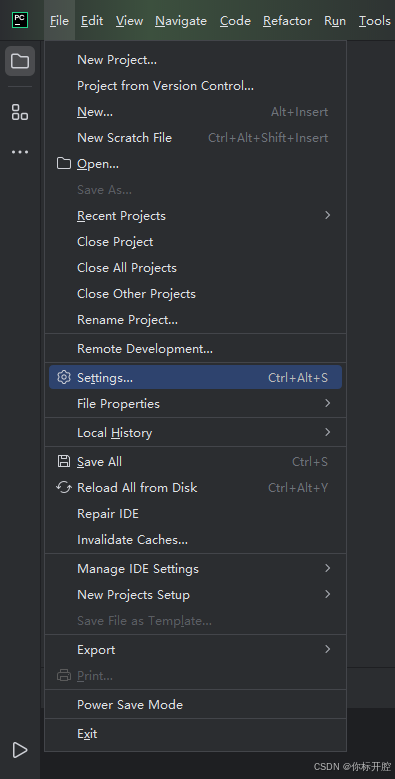Expand Manage IDE Settings submenu arrow

(327, 568)
